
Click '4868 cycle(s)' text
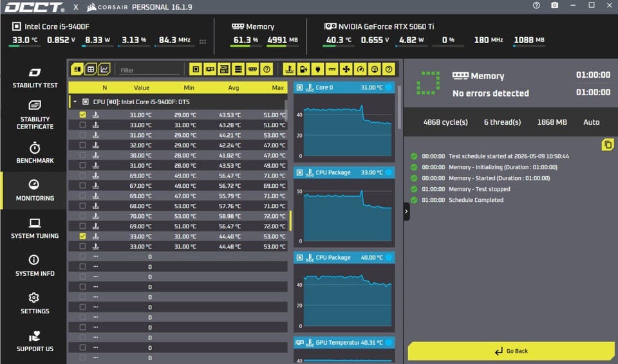445,122
